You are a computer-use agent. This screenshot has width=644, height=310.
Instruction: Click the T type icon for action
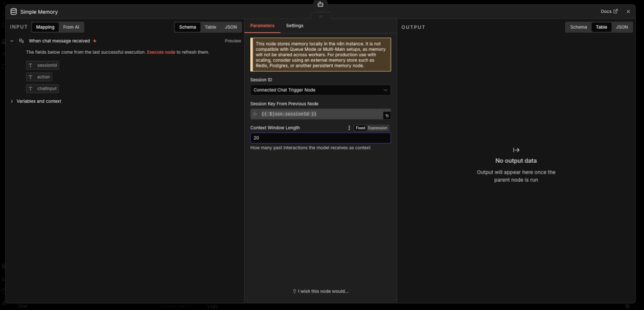click(31, 77)
